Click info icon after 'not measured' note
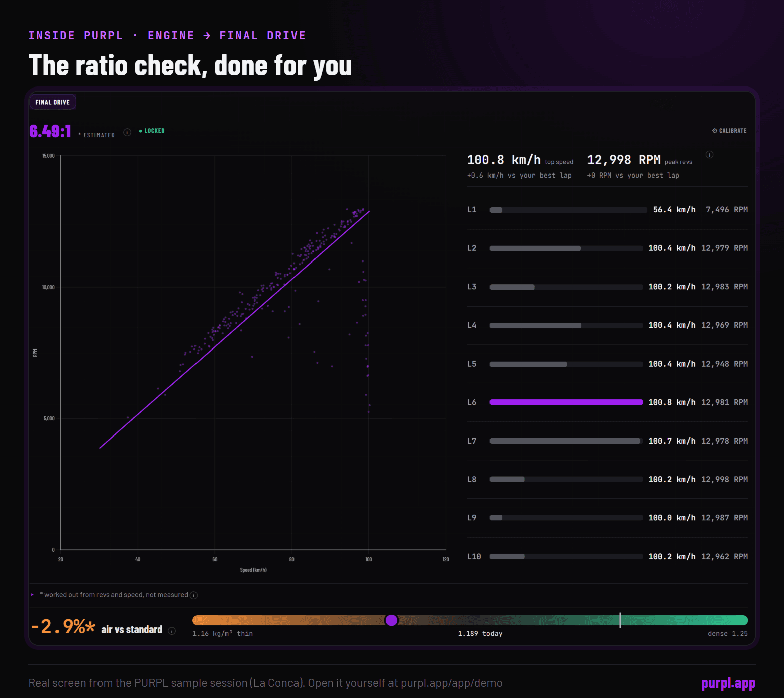This screenshot has height=698, width=784. (x=193, y=595)
